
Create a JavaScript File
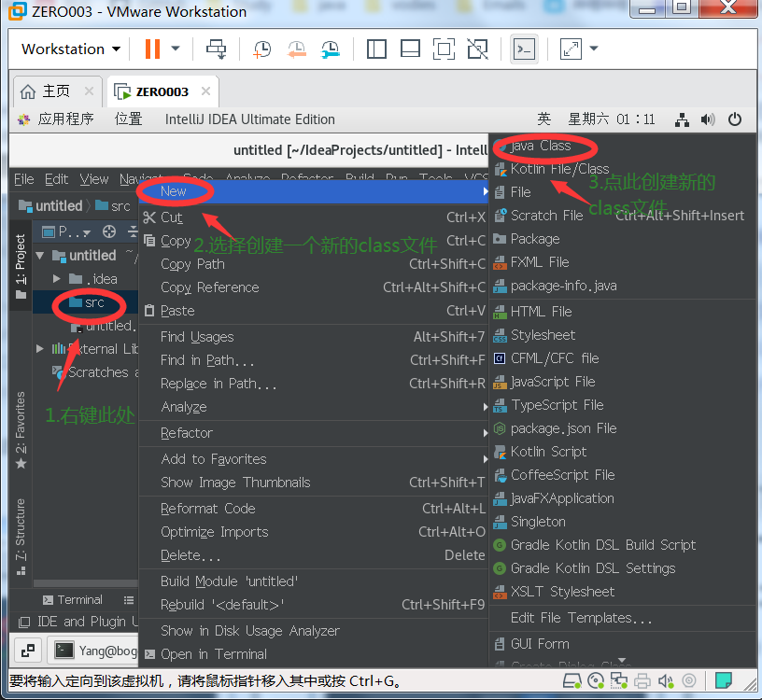coord(623,382)
